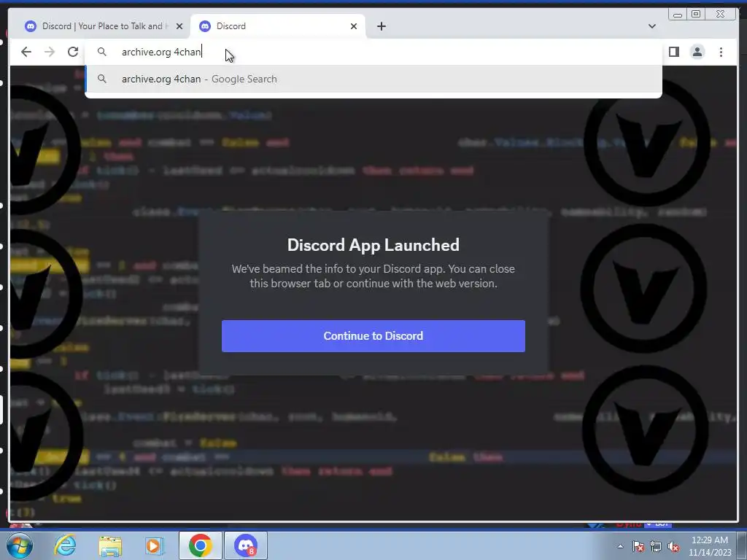Open the Windows Start menu orb
The height and width of the screenshot is (560, 747).
pos(19,545)
